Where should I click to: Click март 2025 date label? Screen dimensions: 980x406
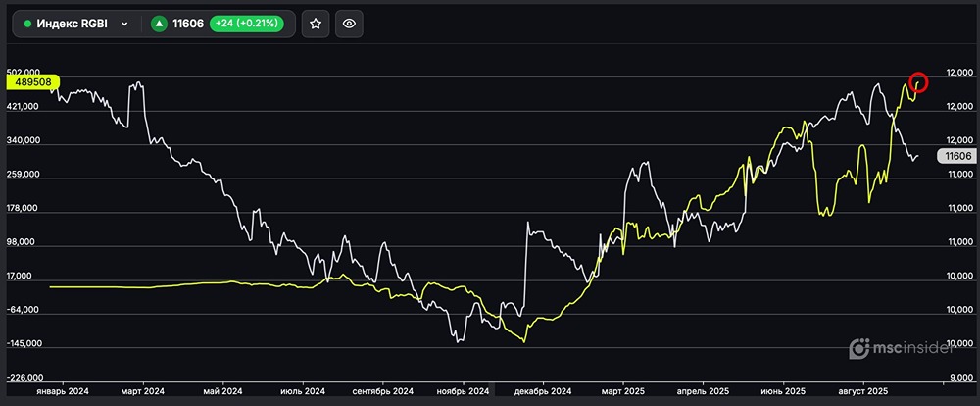(621, 389)
